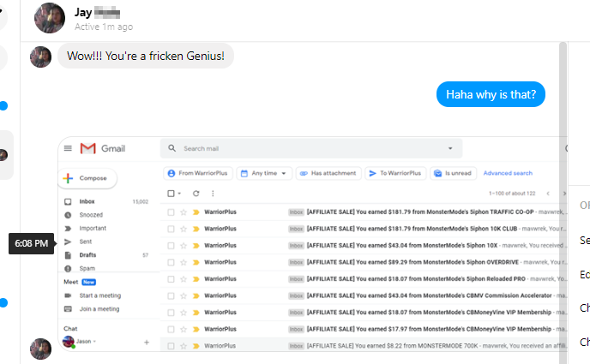Open email earning $89.29 from Siphon OVERDRIVE
This screenshot has height=364, width=590.
(x=363, y=262)
